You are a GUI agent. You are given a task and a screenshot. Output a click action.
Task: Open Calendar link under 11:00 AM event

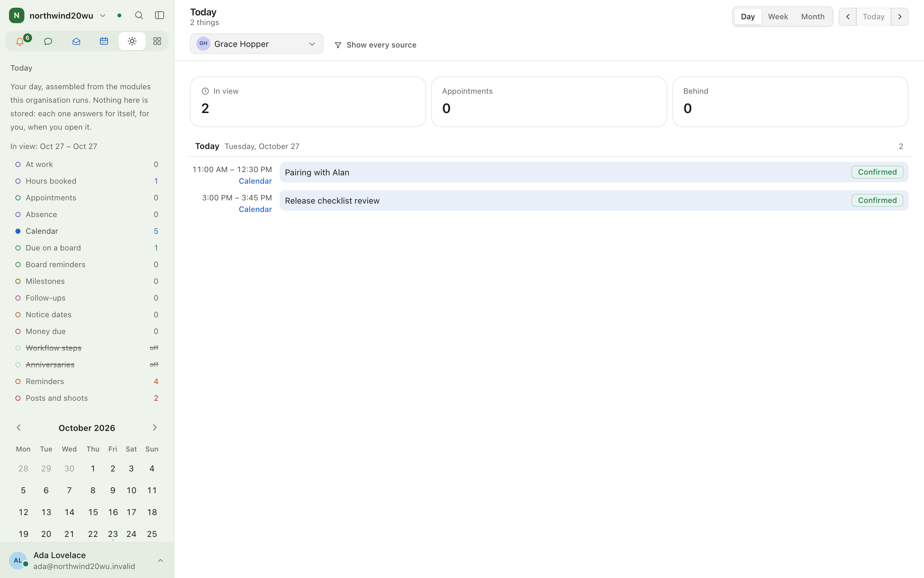[255, 181]
